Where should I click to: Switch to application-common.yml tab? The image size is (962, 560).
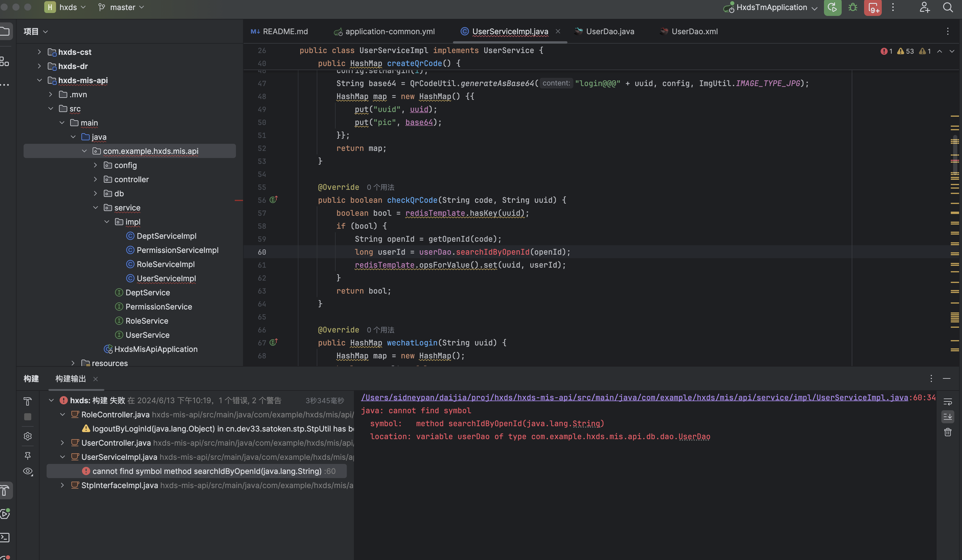[385, 32]
